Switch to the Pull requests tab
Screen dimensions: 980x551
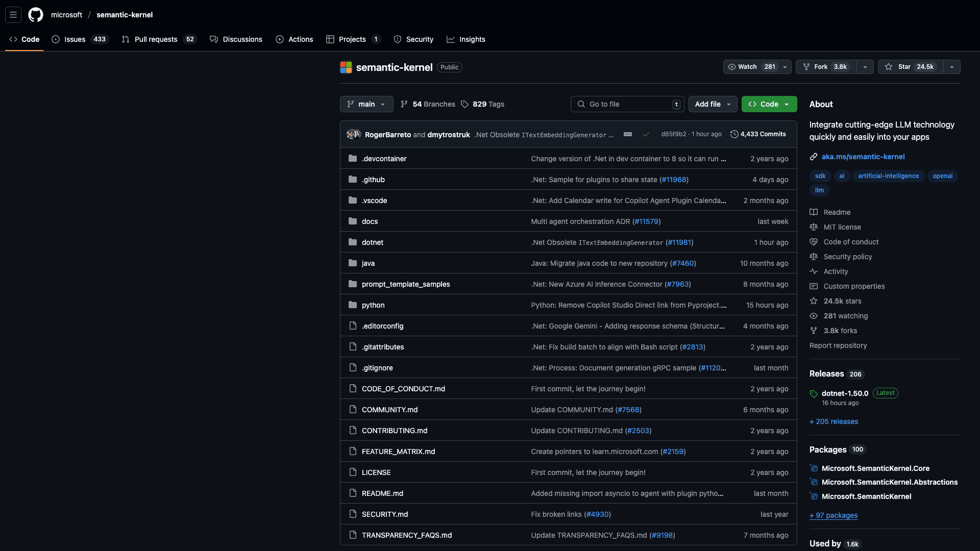[x=156, y=39]
